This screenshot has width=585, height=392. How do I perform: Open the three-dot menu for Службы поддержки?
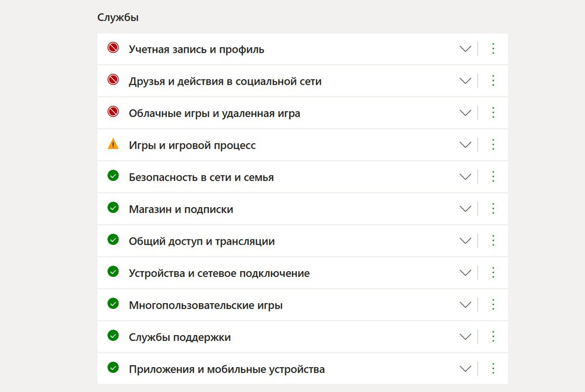493,336
